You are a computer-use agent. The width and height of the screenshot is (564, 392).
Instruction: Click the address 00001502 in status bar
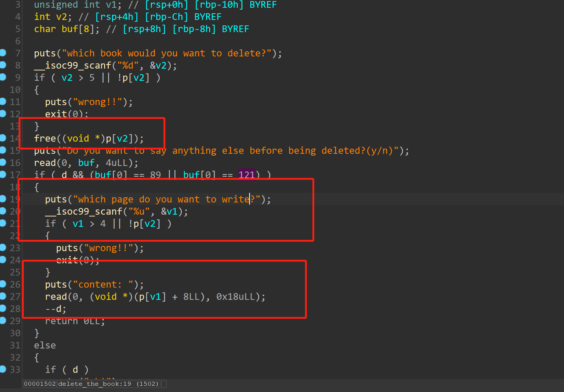(x=40, y=384)
